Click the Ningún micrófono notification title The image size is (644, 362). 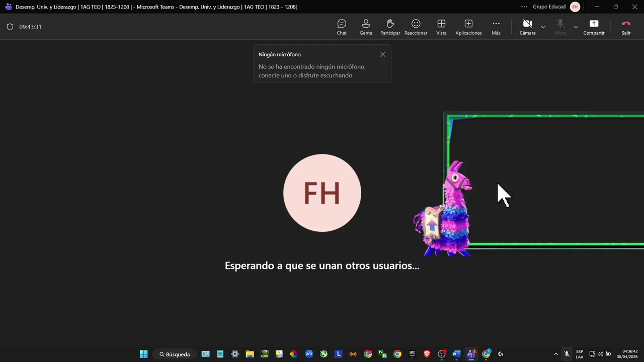coord(280,54)
